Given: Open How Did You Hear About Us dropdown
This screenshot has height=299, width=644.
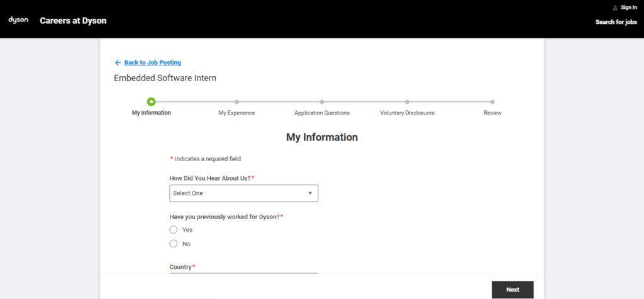Looking at the screenshot, I should click(244, 193).
